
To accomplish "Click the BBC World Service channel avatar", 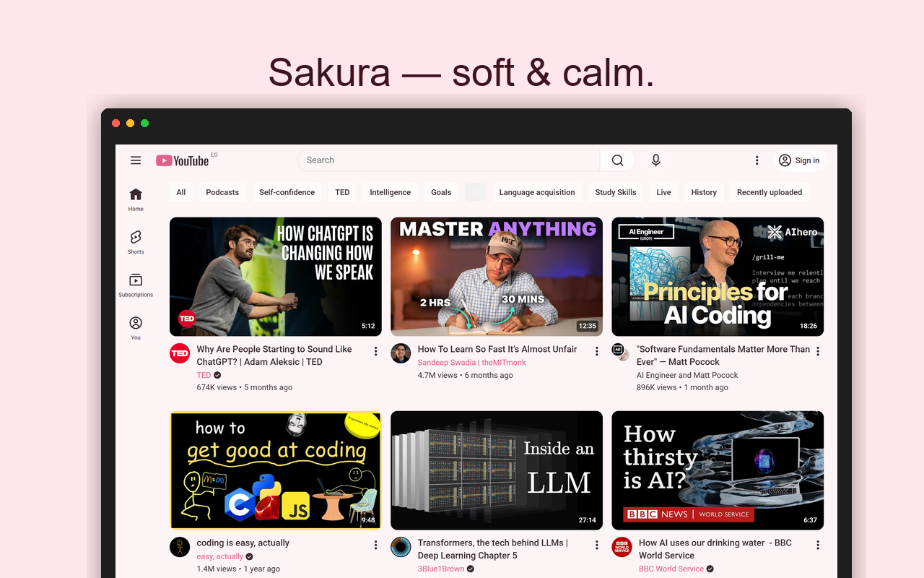I will point(622,547).
